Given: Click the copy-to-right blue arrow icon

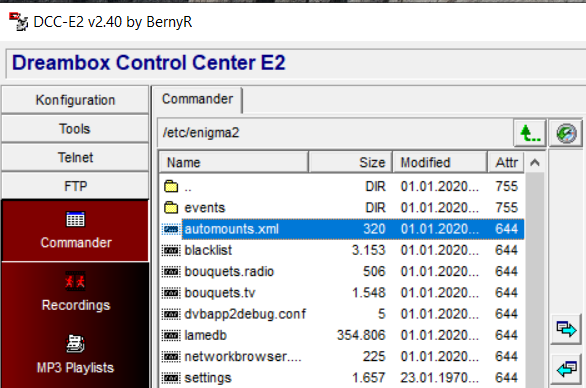Looking at the screenshot, I should (x=566, y=329).
